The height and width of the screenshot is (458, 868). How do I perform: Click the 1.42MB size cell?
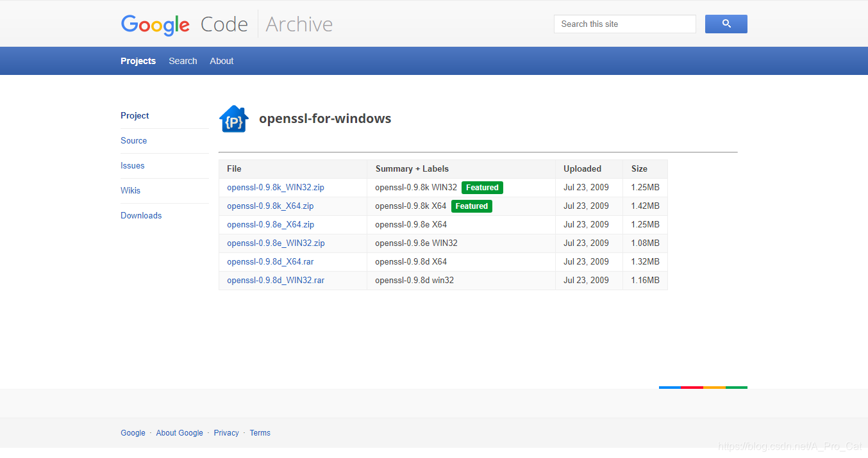point(646,206)
